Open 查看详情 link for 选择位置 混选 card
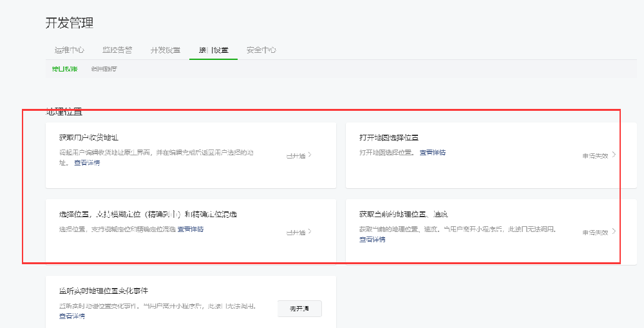The height and width of the screenshot is (328, 644). (x=191, y=229)
